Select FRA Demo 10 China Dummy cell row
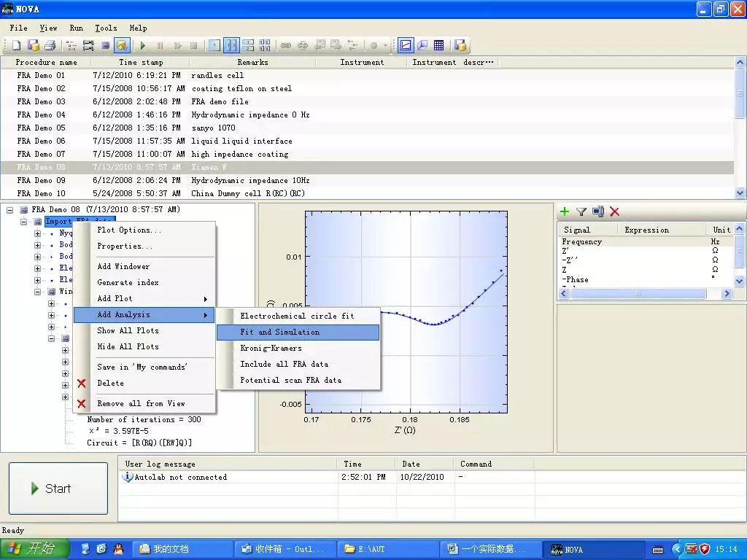Image resolution: width=747 pixels, height=560 pixels. (367, 193)
